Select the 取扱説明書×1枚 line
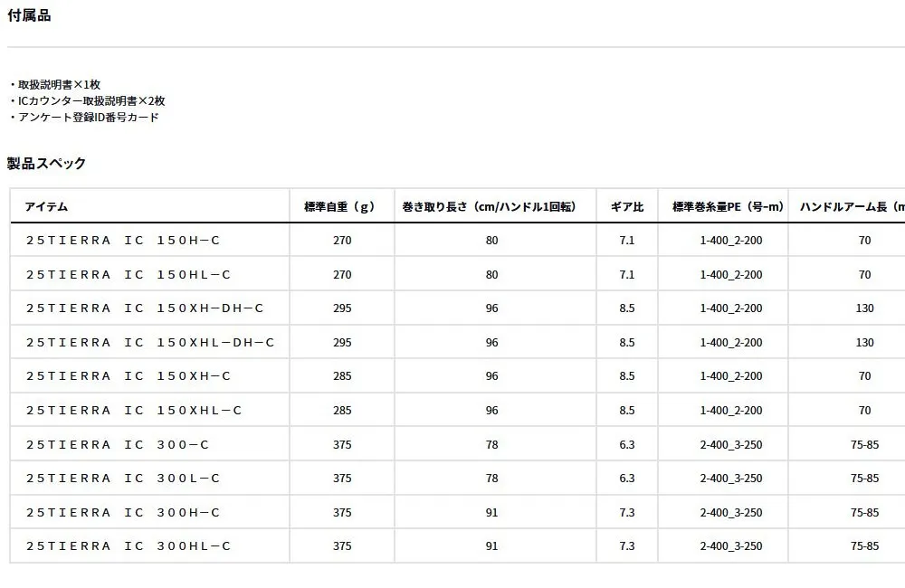The height and width of the screenshot is (588, 905). [55, 85]
